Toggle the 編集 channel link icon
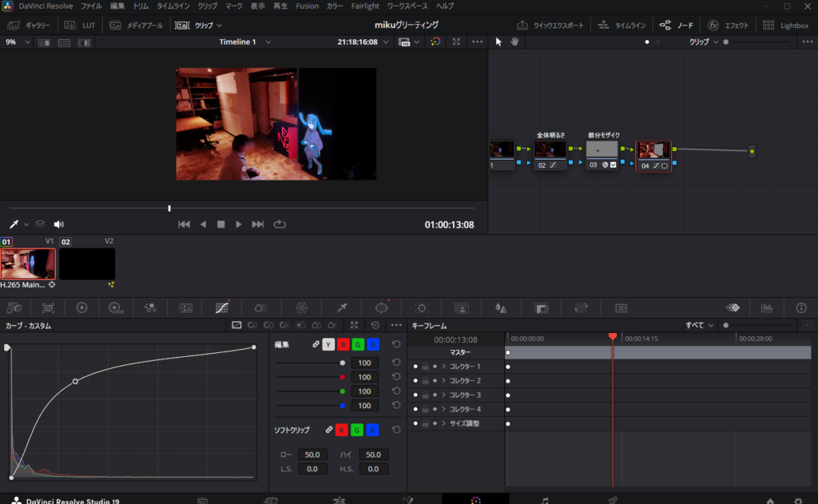The image size is (818, 504). pyautogui.click(x=316, y=344)
